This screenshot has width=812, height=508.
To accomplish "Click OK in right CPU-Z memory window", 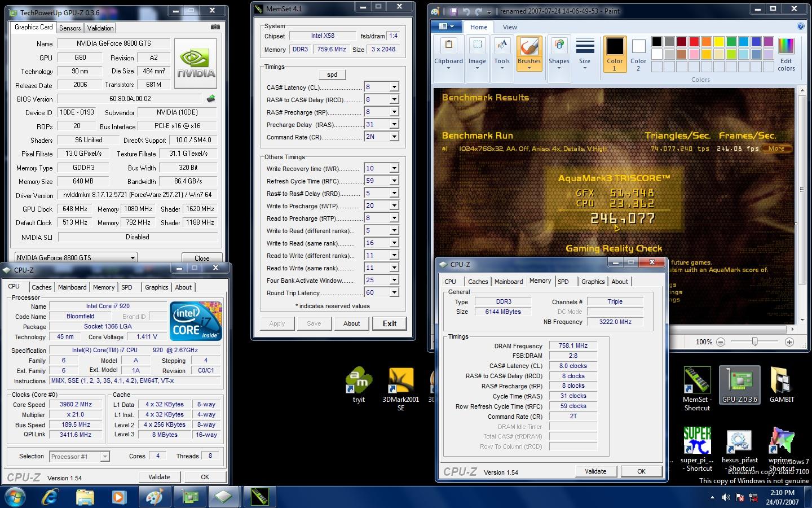I will pos(641,471).
